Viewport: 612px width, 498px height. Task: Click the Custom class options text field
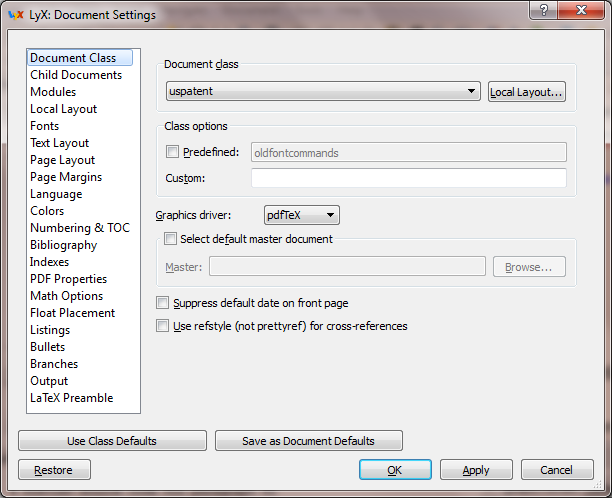point(408,178)
